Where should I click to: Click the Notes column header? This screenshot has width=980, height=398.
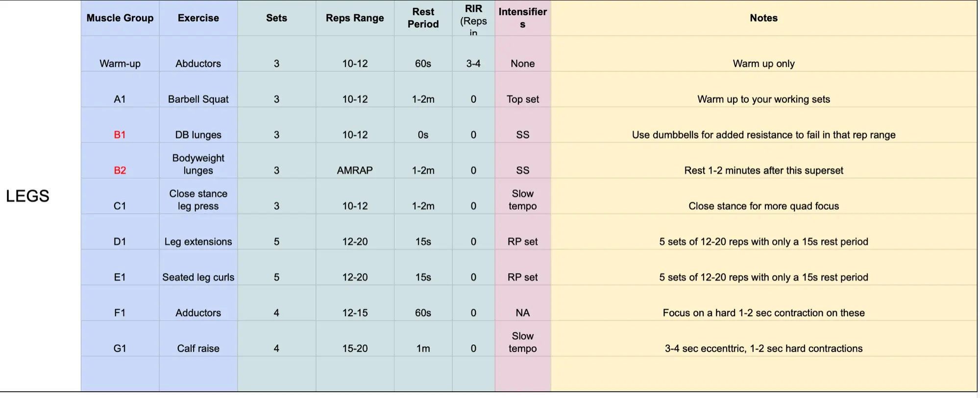(x=763, y=18)
